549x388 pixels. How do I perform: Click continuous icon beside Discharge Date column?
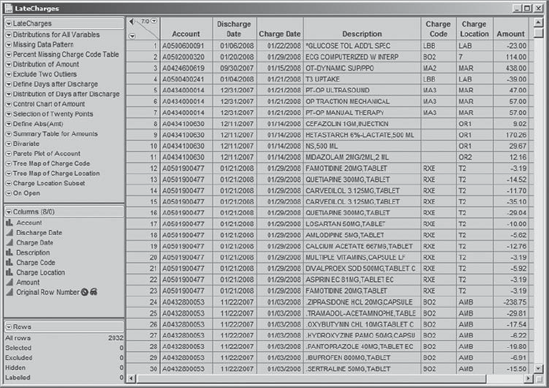[x=9, y=233]
